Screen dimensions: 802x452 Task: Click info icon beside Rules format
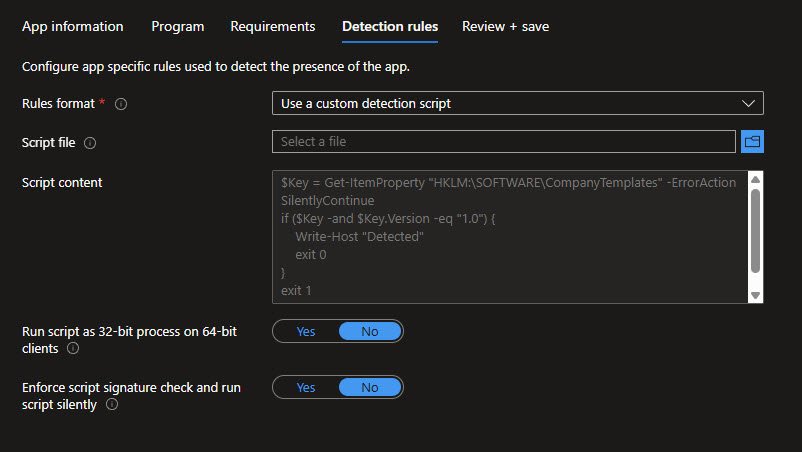[122, 104]
